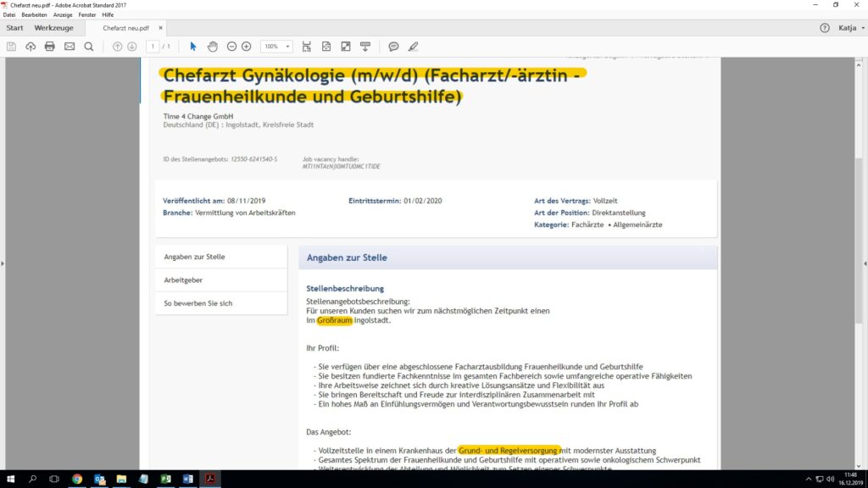The height and width of the screenshot is (488, 868).
Task: Click inside the page number field
Action: click(x=153, y=47)
